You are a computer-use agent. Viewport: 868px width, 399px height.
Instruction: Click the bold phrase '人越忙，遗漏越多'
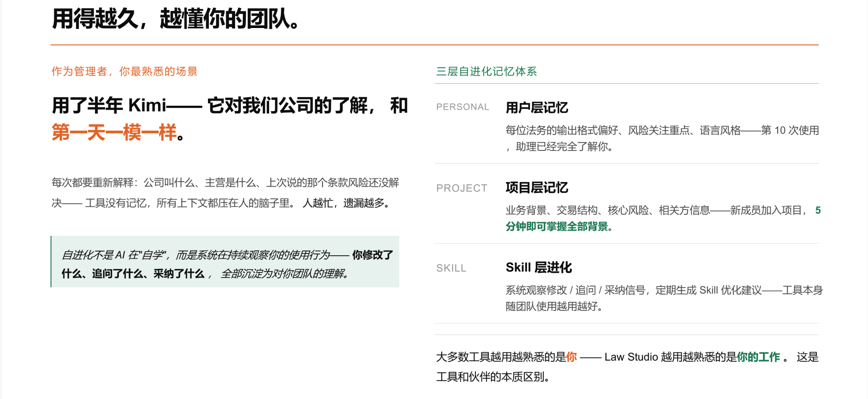(343, 203)
